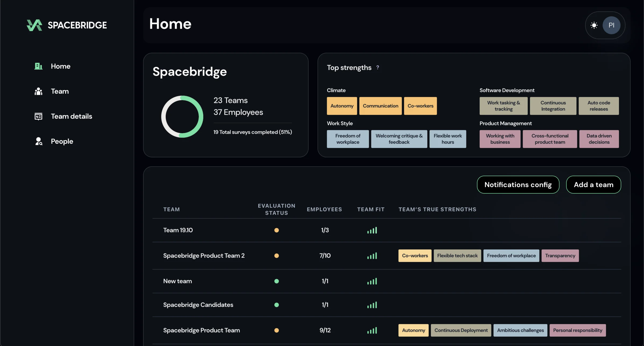Open the Team 19.10 row

click(387, 230)
